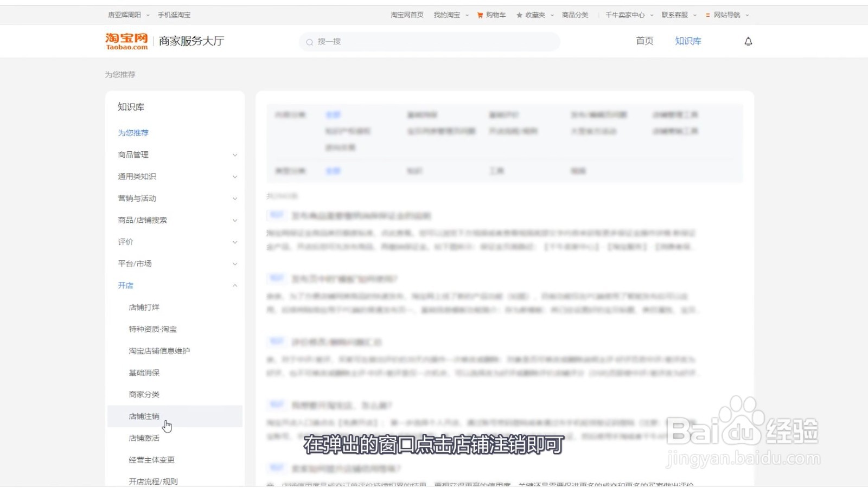Click 店铺注销 in the sidebar
Screen dimensions: 868x488
144,416
